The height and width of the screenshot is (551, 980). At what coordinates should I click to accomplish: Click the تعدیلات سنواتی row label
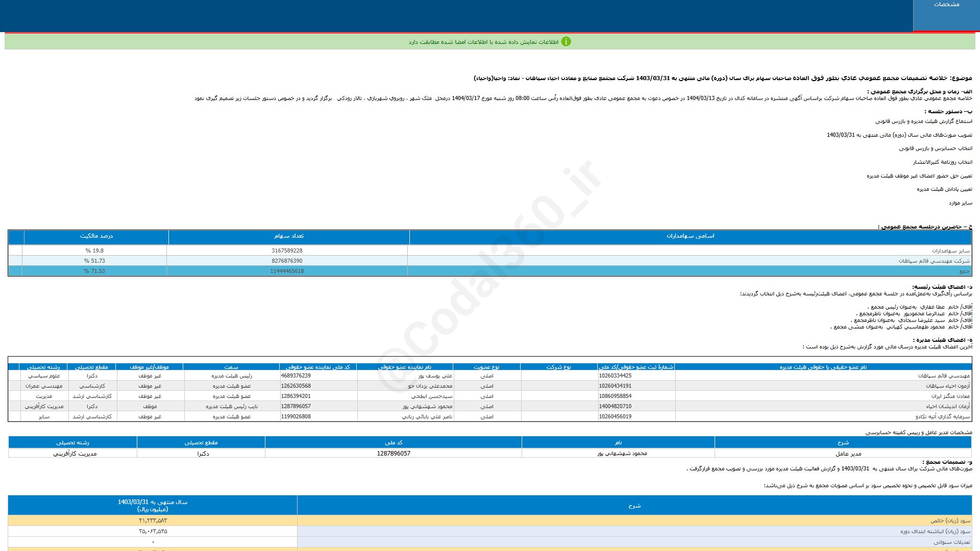(952, 542)
